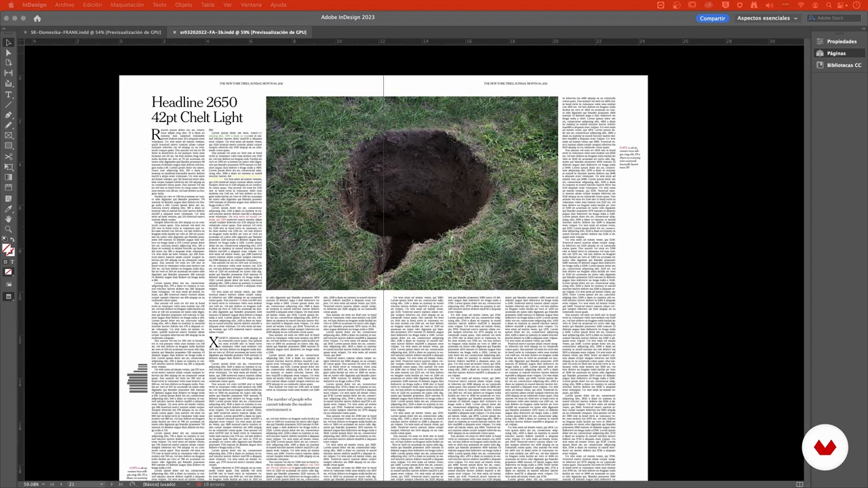Screen dimensions: 868x488
Task: Click the Adobe Stock search field
Action: 833,18
